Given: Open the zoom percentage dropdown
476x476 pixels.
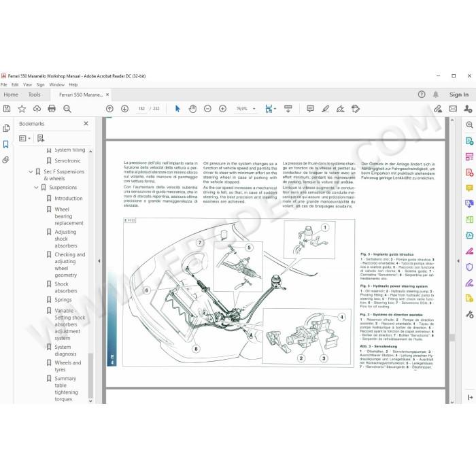Looking at the screenshot, I should [x=254, y=109].
